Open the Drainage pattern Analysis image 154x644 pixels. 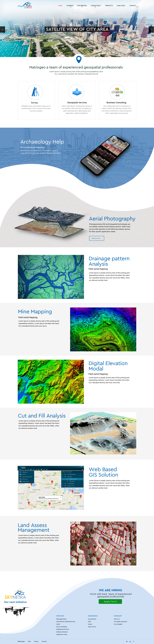51,277
